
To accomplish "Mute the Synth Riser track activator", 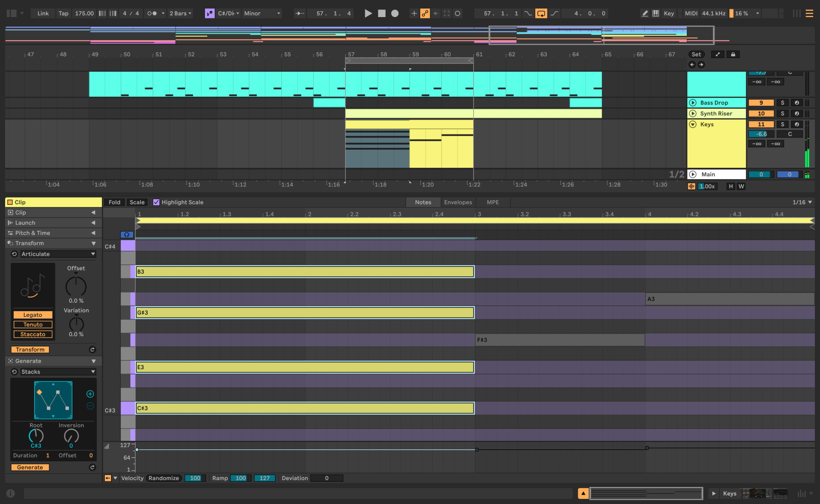I will pyautogui.click(x=761, y=114).
